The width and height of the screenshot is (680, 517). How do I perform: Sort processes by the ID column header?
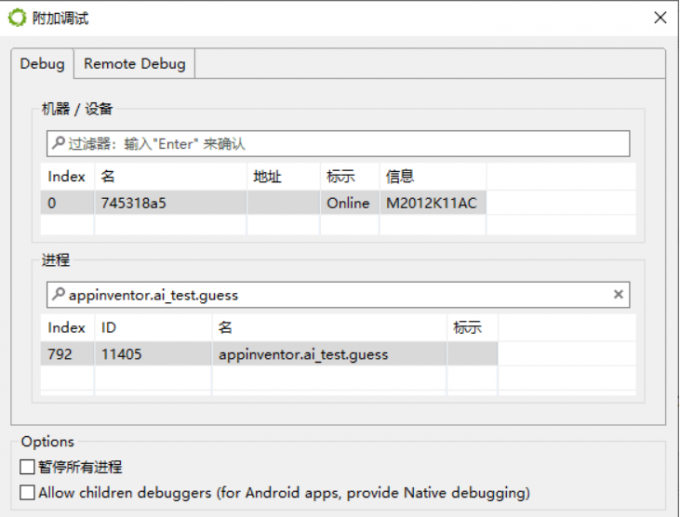pyautogui.click(x=150, y=328)
